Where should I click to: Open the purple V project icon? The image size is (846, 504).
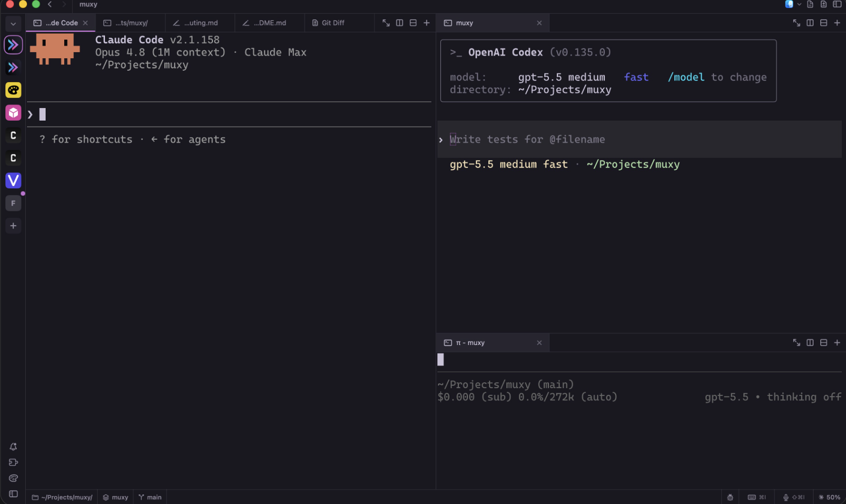coord(13,181)
